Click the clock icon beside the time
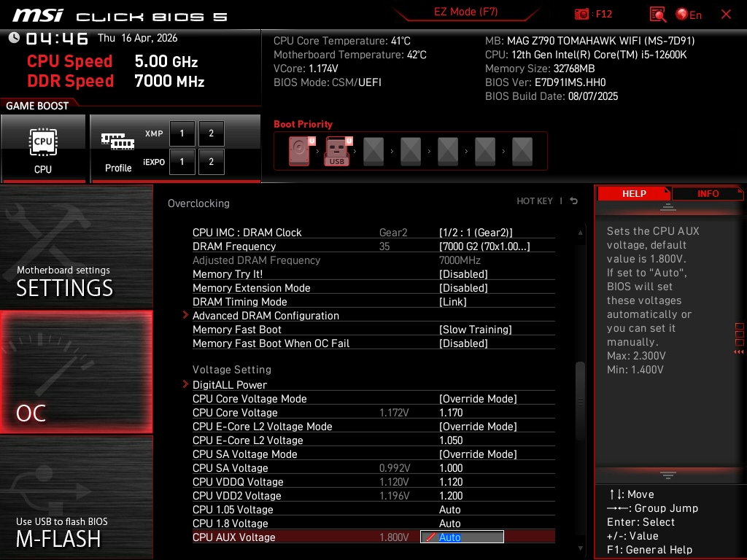747x560 pixels. point(15,38)
